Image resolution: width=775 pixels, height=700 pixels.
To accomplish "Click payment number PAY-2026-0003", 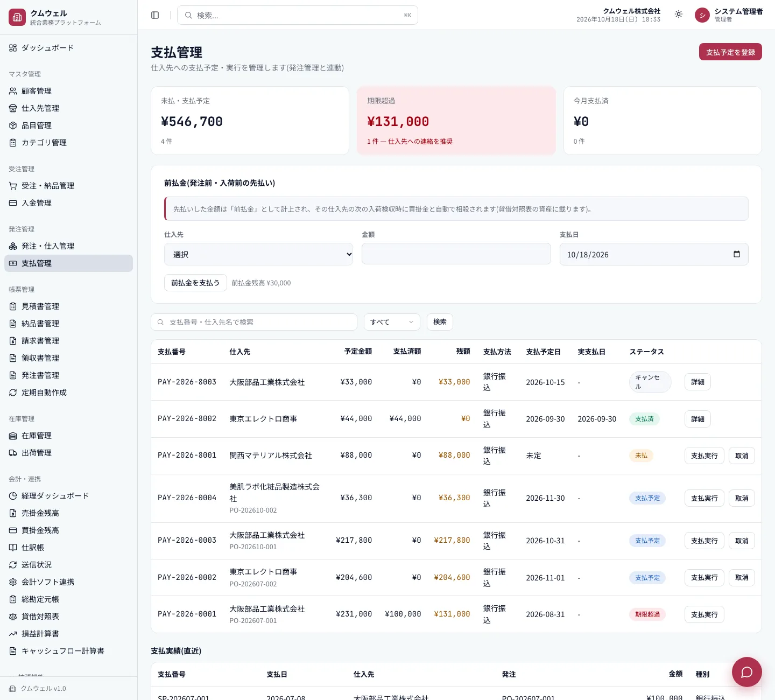I will [187, 540].
